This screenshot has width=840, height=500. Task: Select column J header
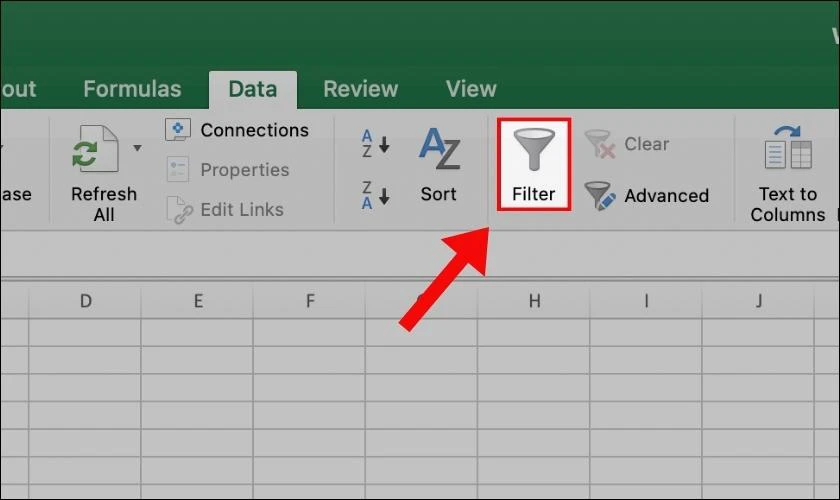759,300
